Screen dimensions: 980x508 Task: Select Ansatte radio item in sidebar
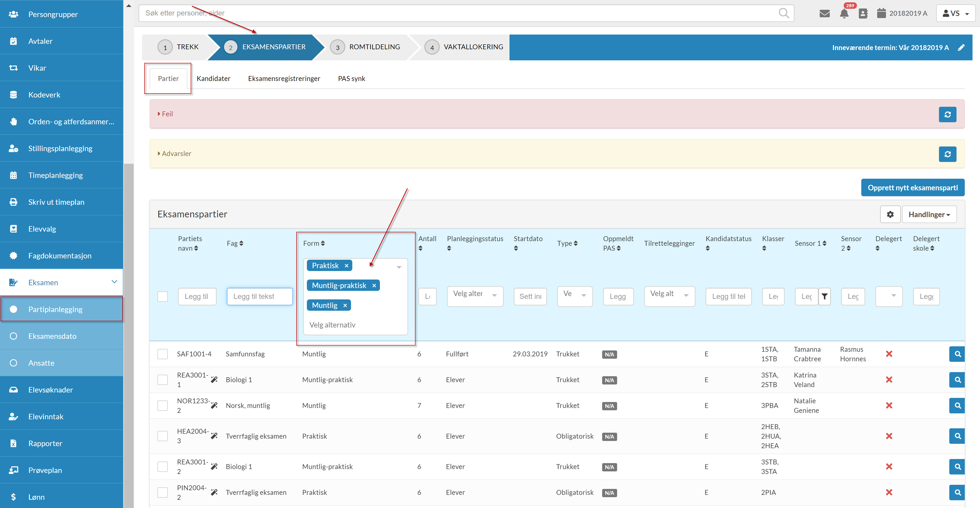coord(62,363)
